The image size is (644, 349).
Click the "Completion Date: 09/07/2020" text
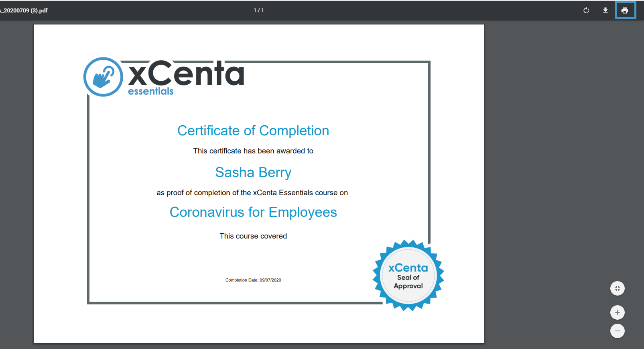tap(253, 280)
